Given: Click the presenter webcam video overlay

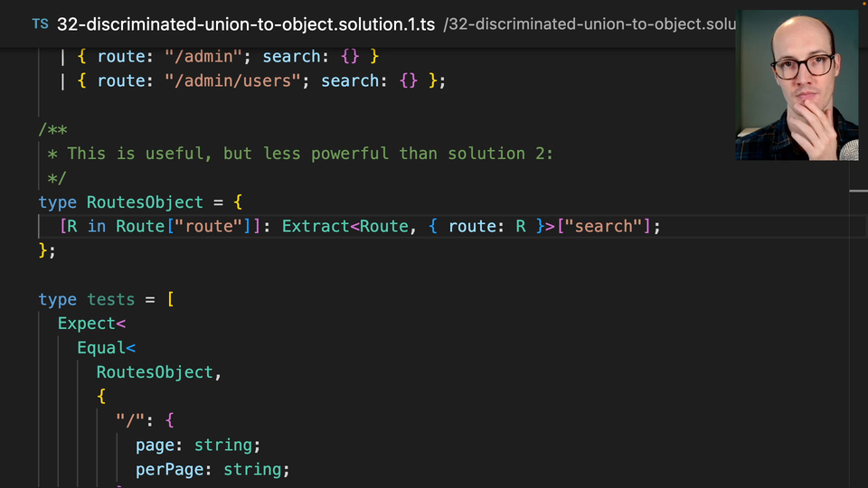Looking at the screenshot, I should [x=798, y=86].
